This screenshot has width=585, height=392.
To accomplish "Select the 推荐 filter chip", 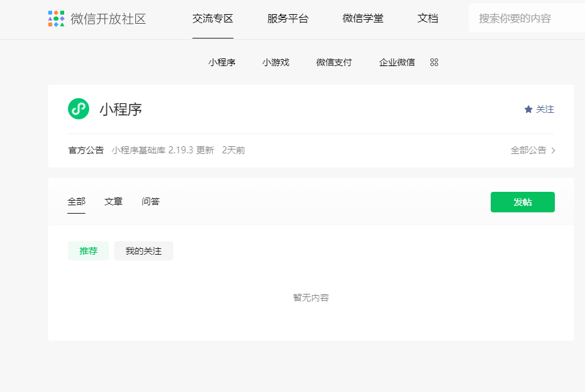I will (x=89, y=251).
